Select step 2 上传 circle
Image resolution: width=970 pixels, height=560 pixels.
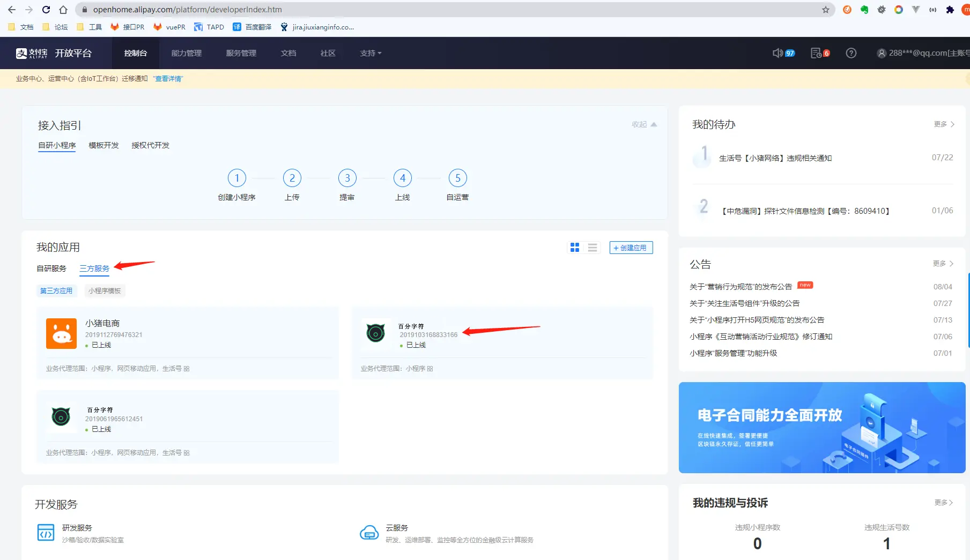coord(292,178)
